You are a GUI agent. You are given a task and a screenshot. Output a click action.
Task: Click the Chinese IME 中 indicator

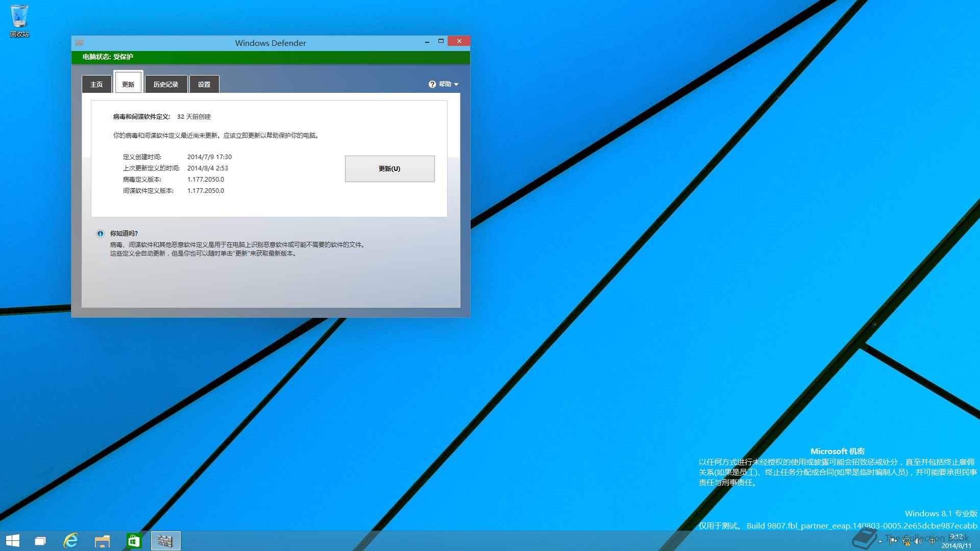tap(932, 541)
